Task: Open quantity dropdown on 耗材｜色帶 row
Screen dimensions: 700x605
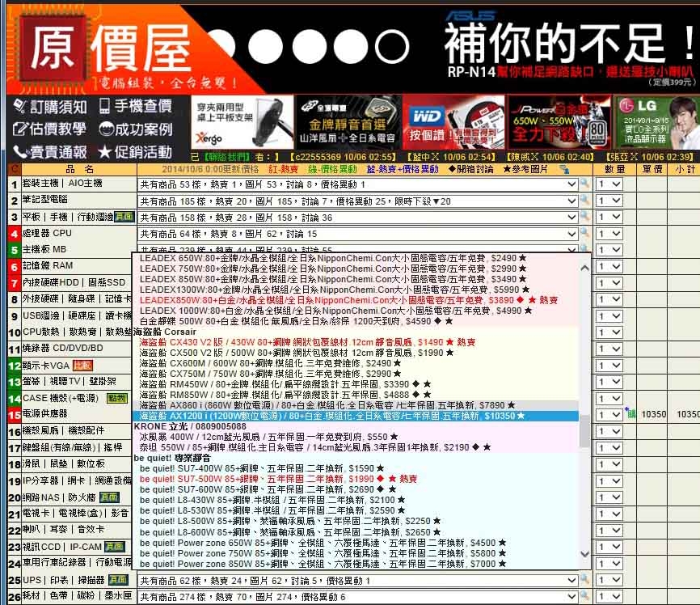Action: click(609, 597)
